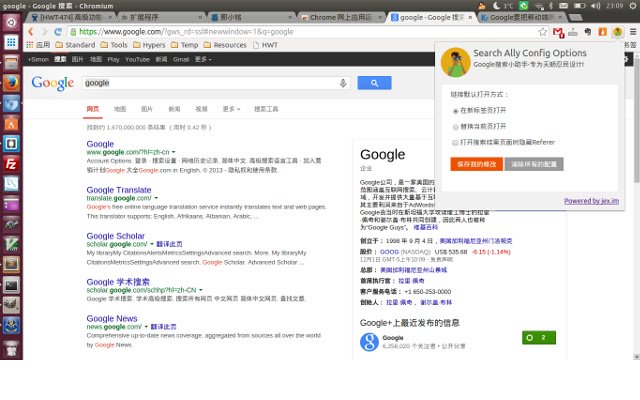Viewport: 640px width, 400px height.
Task: Open Ubuntu Software Center launcher icon
Action: tap(11, 123)
